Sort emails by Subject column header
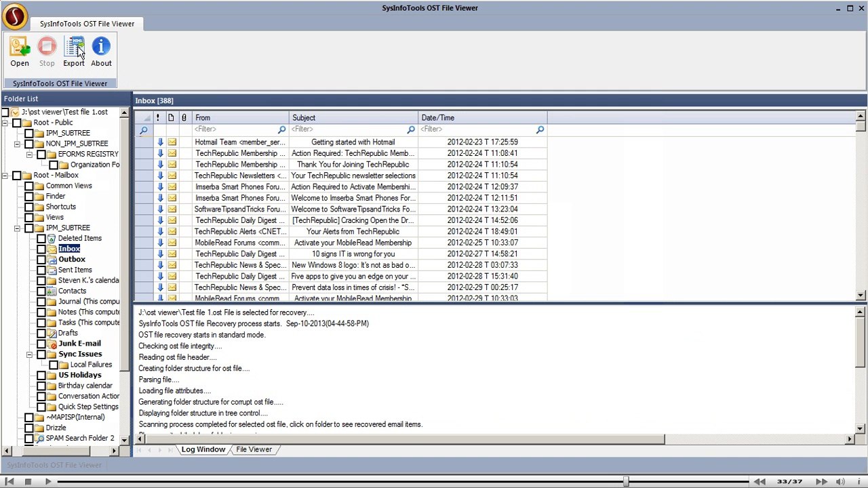868x488 pixels. point(353,118)
